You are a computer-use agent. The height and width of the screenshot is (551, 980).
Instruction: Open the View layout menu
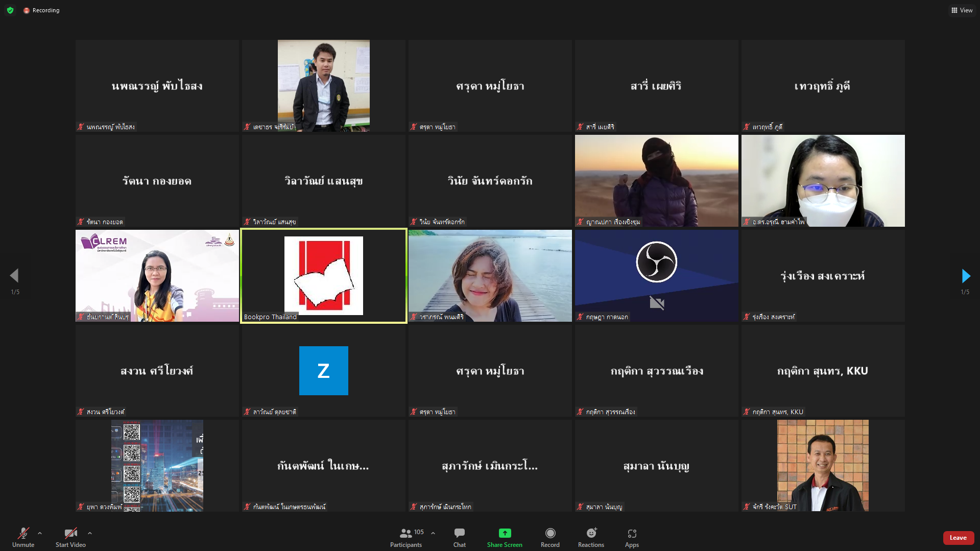tap(962, 10)
